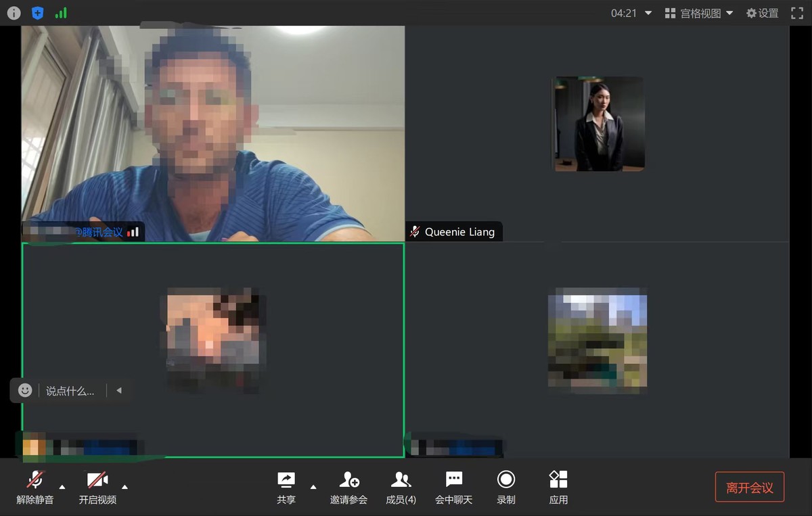Open the 会中聊天 chat panel

tap(453, 487)
